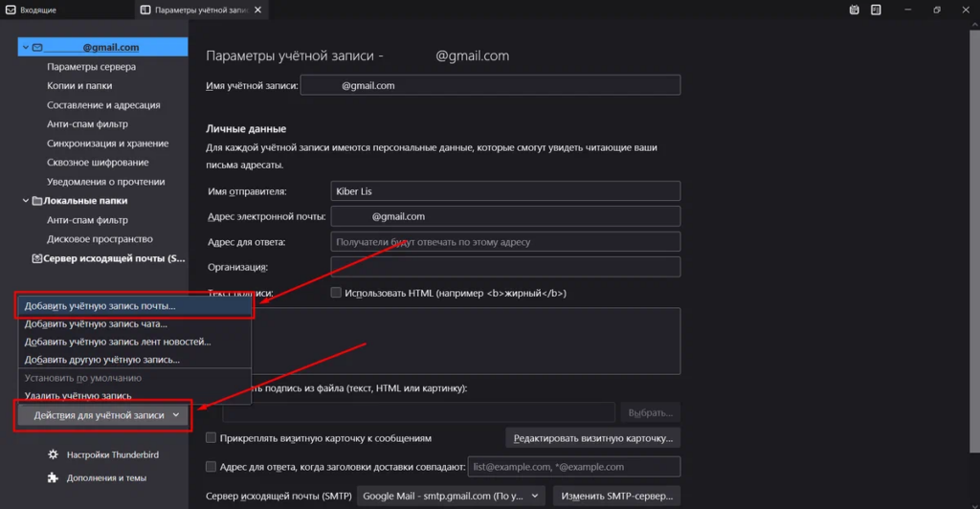Open Копии и папки settings
This screenshot has height=509, width=980.
coord(79,85)
